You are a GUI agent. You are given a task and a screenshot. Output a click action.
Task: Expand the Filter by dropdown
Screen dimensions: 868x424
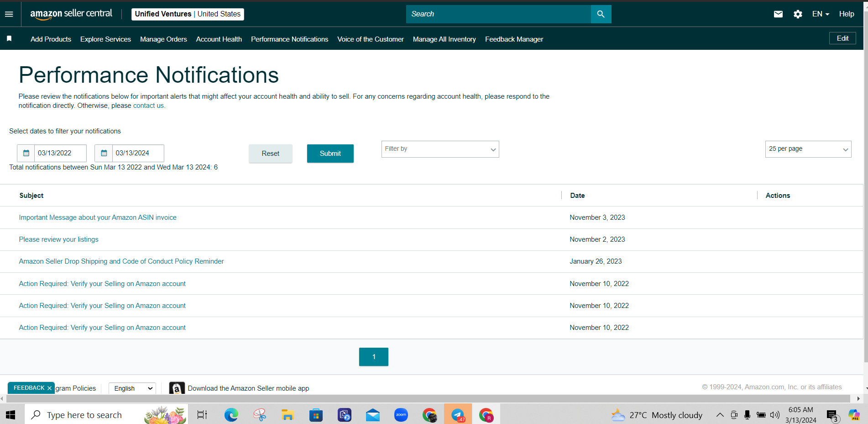(440, 149)
